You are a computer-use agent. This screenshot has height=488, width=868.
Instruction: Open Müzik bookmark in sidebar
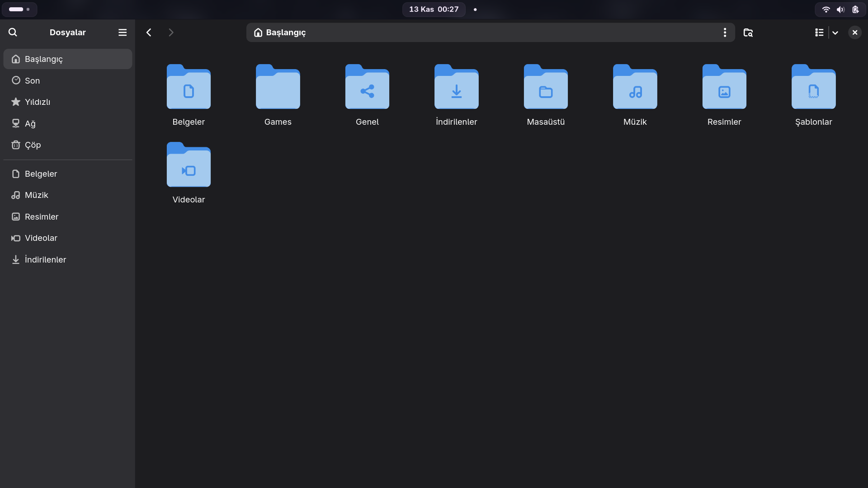pyautogui.click(x=68, y=195)
